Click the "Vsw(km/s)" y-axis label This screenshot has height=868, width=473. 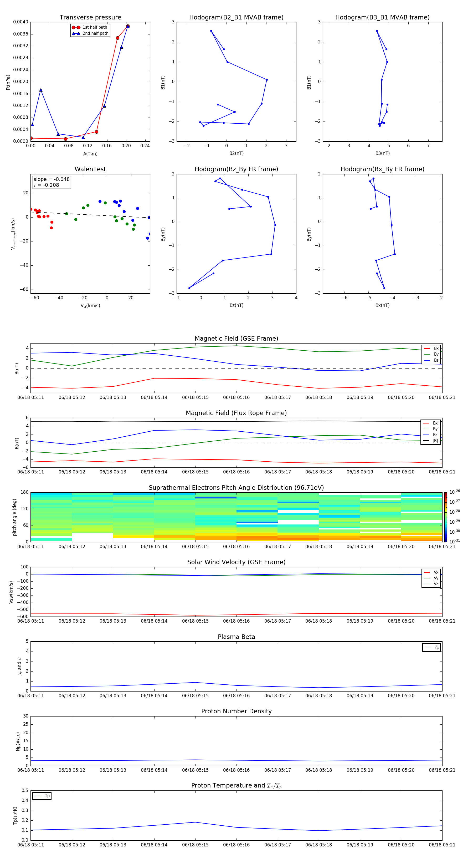11,592
